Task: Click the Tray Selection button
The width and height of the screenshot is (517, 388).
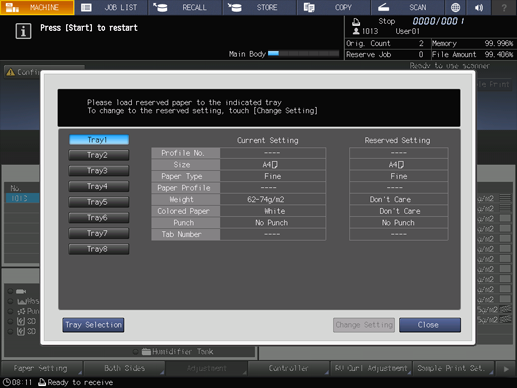Action: point(93,325)
